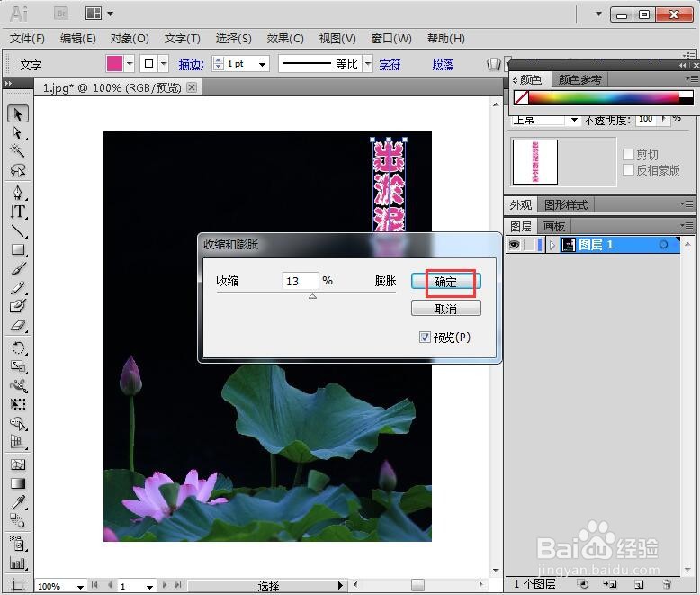700x595 pixels.
Task: Select the Mesh tool
Action: tap(18, 464)
